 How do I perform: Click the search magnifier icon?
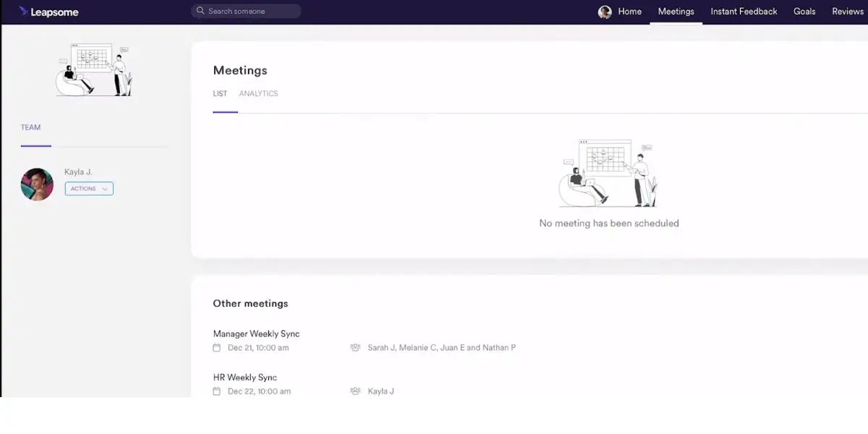[x=200, y=11]
